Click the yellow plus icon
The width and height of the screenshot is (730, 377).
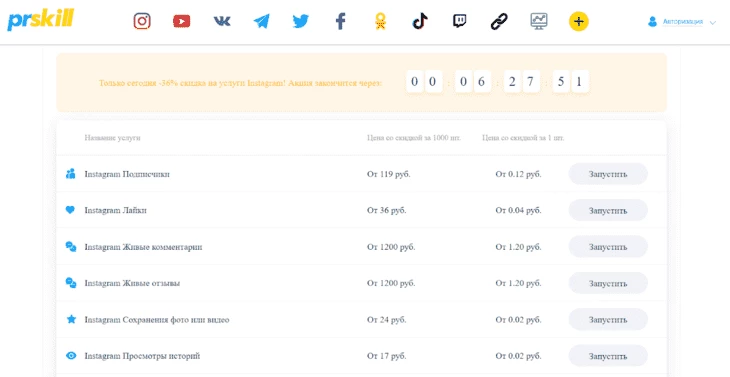(x=579, y=21)
